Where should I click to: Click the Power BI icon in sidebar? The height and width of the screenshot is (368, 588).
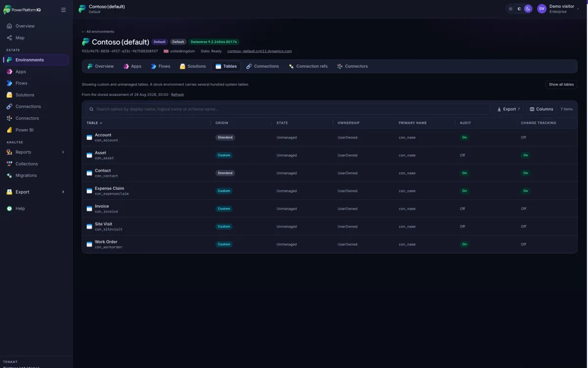click(9, 130)
